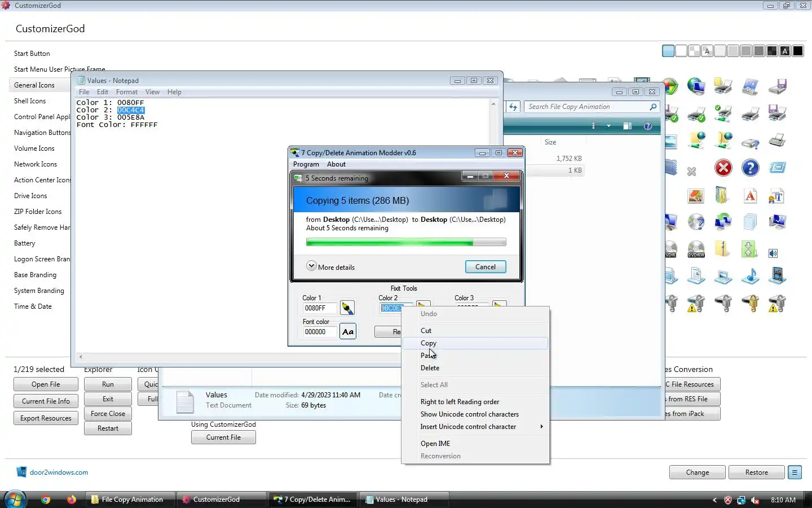Select Volume Icons in the sidebar
812x508 pixels.
[x=34, y=148]
